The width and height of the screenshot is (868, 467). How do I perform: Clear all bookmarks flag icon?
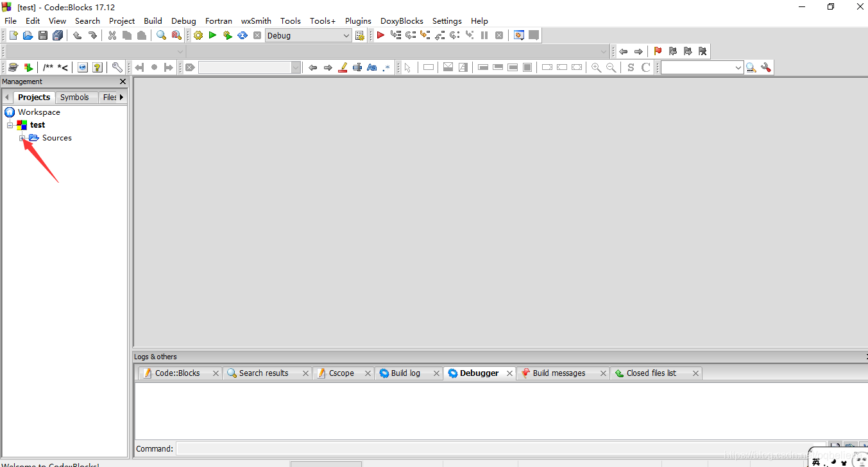coord(702,51)
